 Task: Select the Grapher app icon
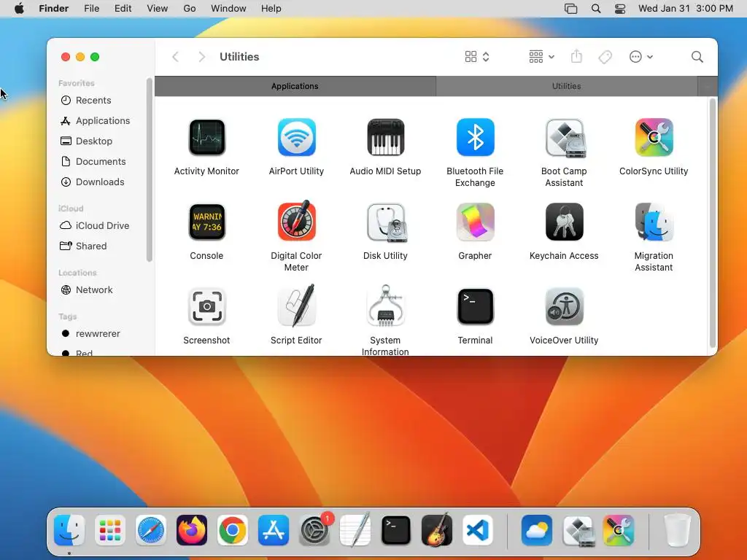[x=475, y=222]
